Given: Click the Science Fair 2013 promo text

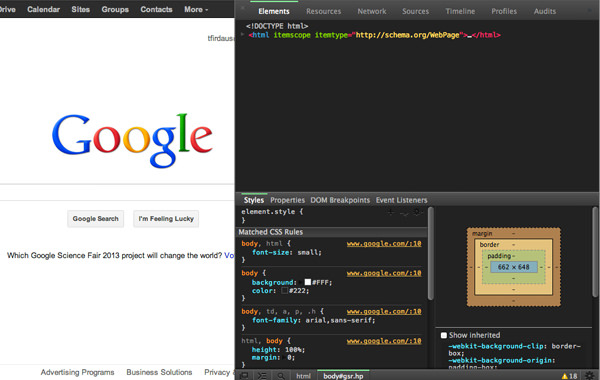Looking at the screenshot, I should tap(114, 255).
